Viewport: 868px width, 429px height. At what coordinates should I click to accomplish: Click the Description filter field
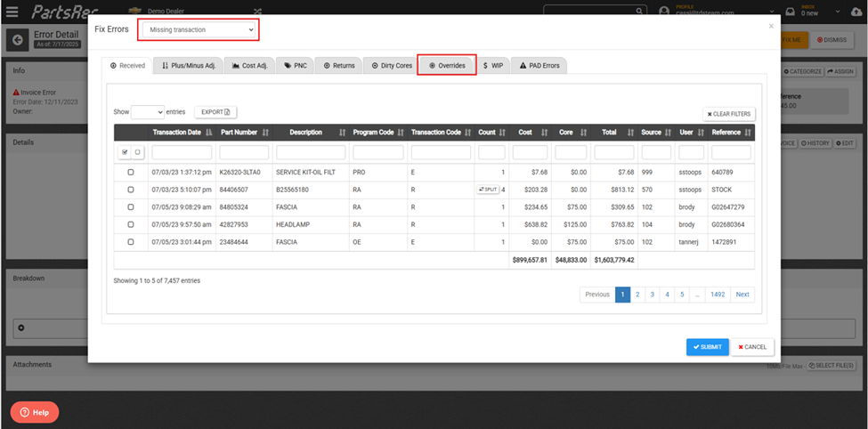(x=311, y=152)
